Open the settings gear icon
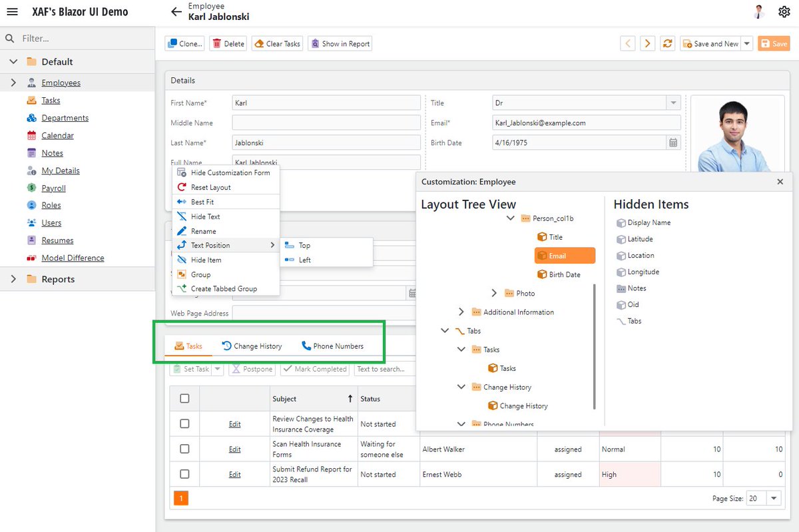This screenshot has width=799, height=532. click(784, 12)
